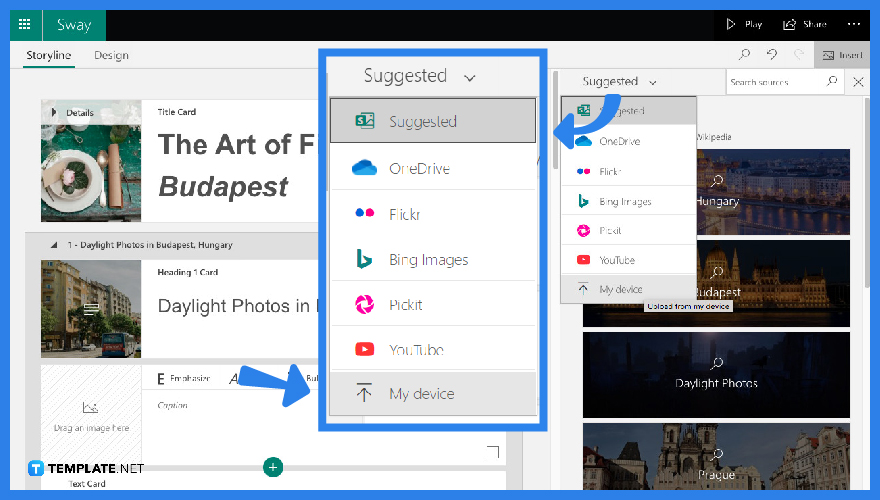Open the app launcher waffle icon
Screen dimensions: 880x500
coord(24,24)
